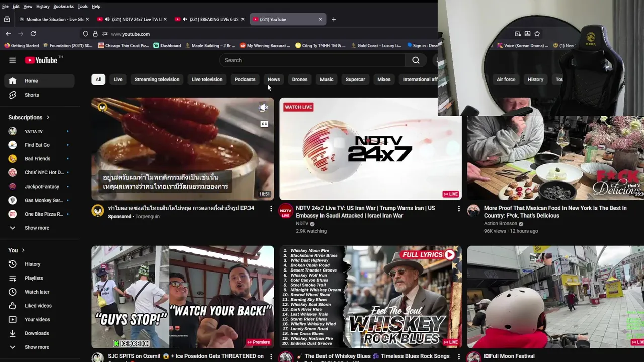Toggle captions on the sponsored video preview
Screen dimensions: 644x362
tap(264, 124)
